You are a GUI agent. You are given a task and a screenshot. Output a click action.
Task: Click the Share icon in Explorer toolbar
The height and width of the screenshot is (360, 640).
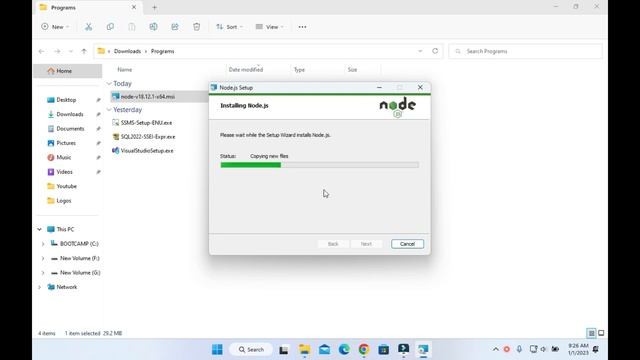[x=175, y=27]
